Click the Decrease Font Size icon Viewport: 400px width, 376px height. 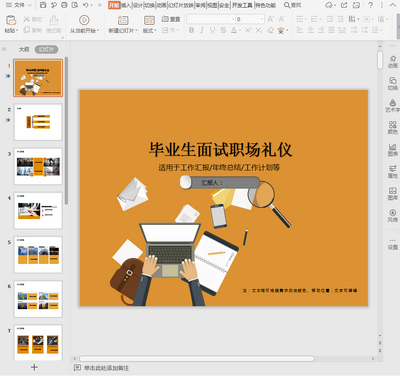coord(282,19)
